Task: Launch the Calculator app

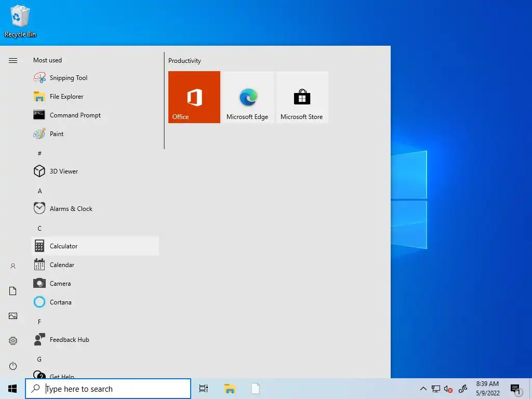Action: click(x=95, y=246)
